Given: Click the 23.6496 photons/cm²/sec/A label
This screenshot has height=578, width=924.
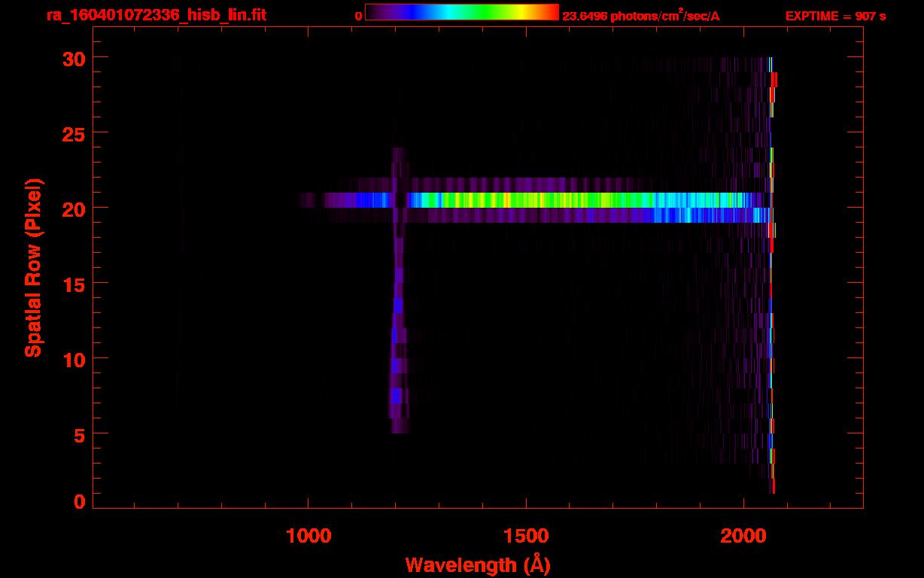Looking at the screenshot, I should pos(641,15).
